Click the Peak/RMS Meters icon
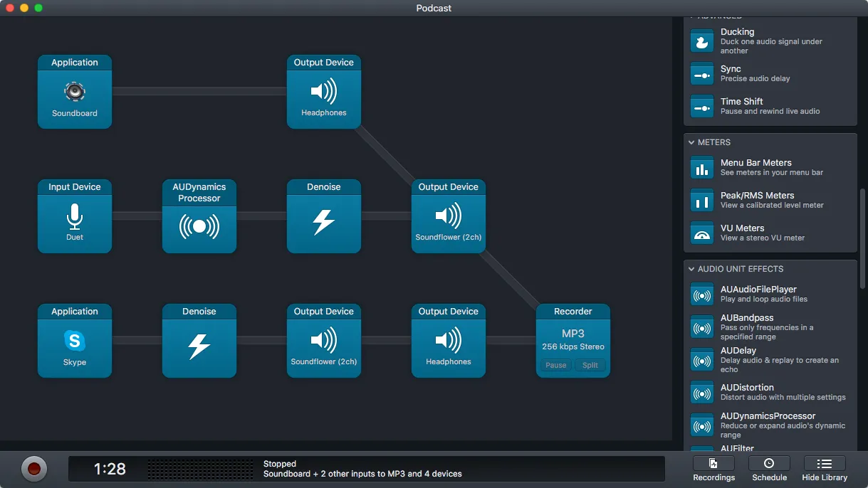The height and width of the screenshot is (488, 868). point(702,201)
